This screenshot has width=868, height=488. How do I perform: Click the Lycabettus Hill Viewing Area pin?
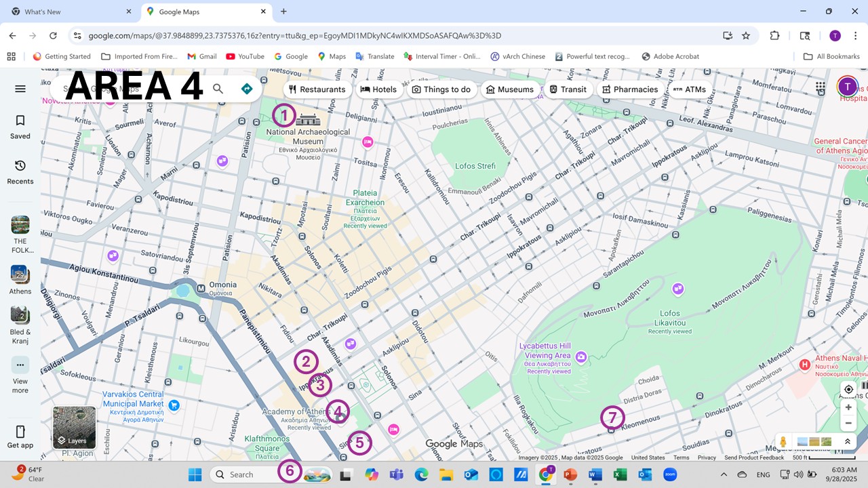581,357
